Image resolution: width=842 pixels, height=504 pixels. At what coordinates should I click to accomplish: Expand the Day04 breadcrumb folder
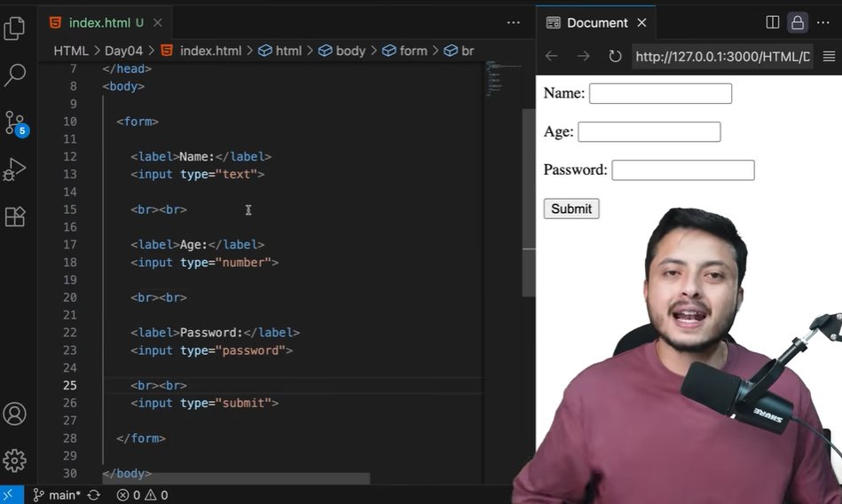[x=124, y=51]
